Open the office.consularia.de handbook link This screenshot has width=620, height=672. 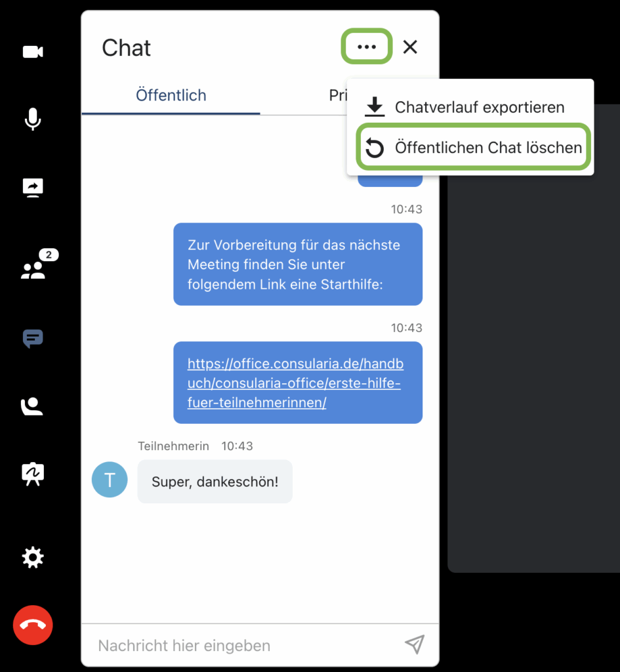click(x=296, y=383)
